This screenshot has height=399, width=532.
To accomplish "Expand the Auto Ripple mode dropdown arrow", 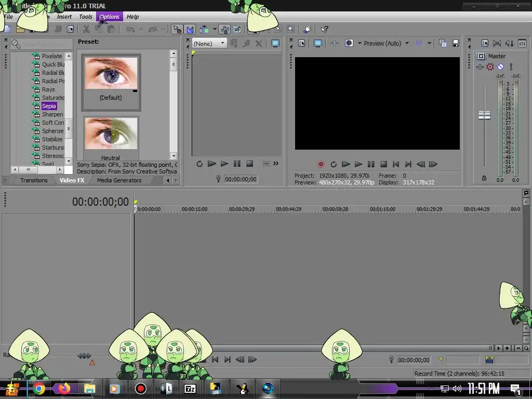I will coord(215,29).
